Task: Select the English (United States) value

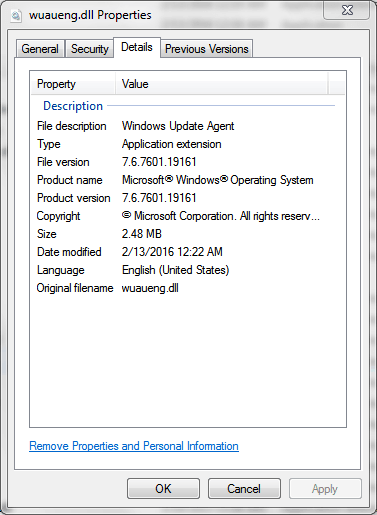Action: (176, 270)
